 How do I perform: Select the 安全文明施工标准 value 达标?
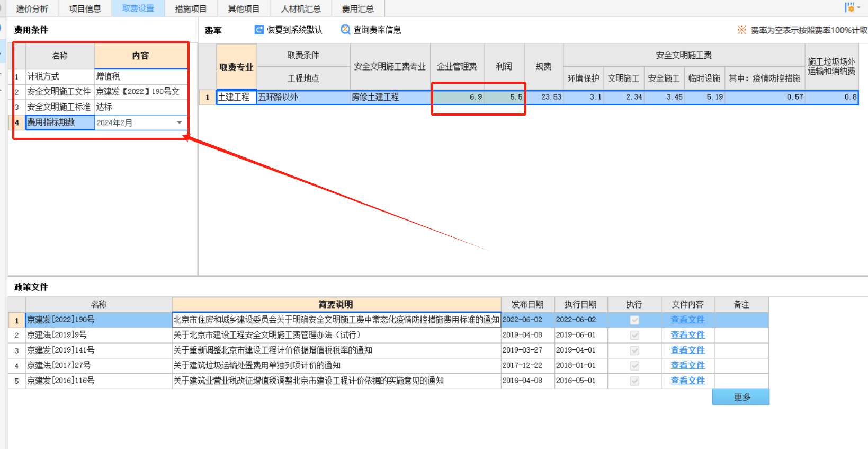pos(141,107)
